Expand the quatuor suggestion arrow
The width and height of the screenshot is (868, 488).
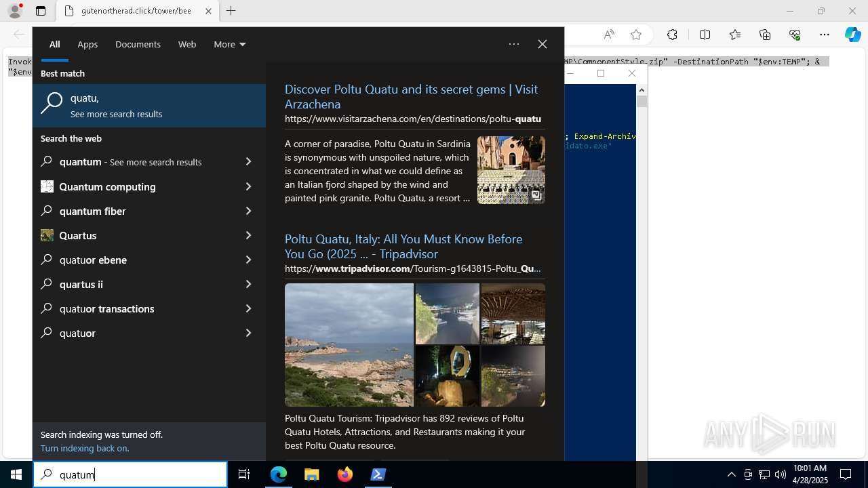[248, 333]
